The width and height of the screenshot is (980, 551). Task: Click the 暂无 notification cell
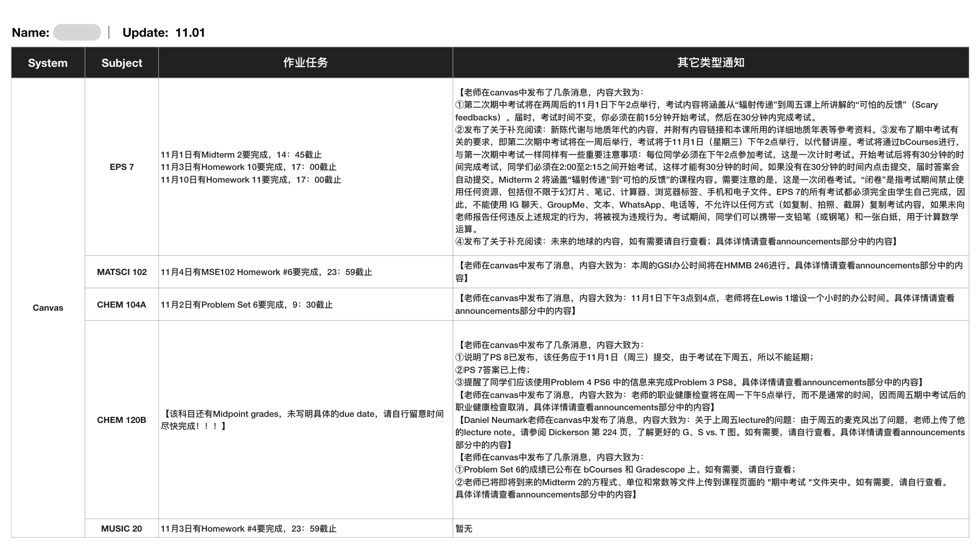point(463,529)
